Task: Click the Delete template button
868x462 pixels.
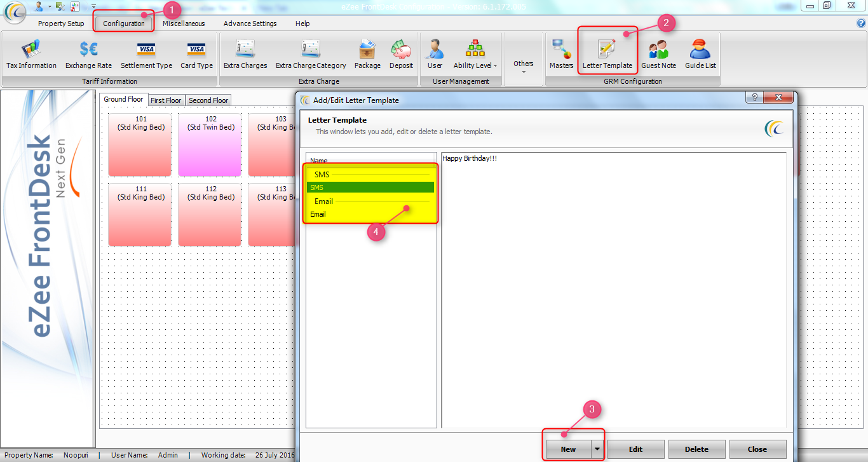Action: pos(696,449)
